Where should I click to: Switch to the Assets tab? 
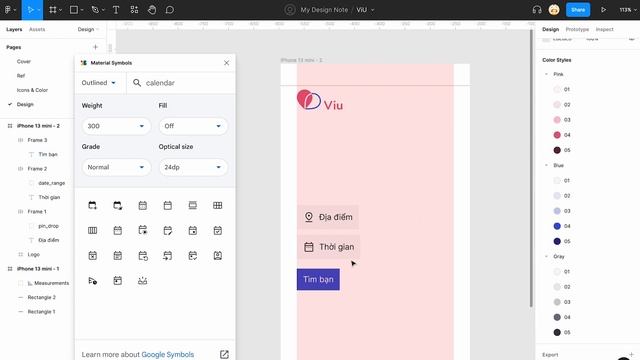point(37,29)
